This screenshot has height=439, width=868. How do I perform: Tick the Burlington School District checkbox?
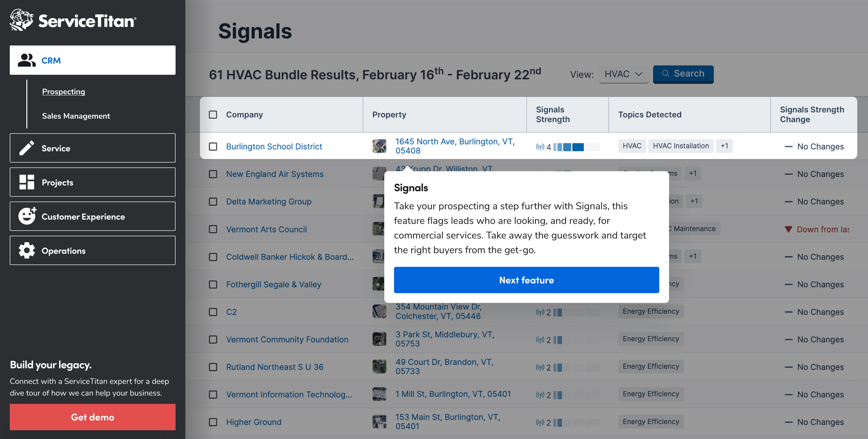(213, 147)
